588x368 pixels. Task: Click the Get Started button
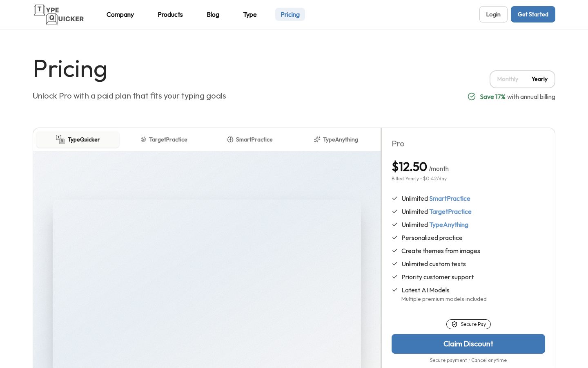(533, 14)
